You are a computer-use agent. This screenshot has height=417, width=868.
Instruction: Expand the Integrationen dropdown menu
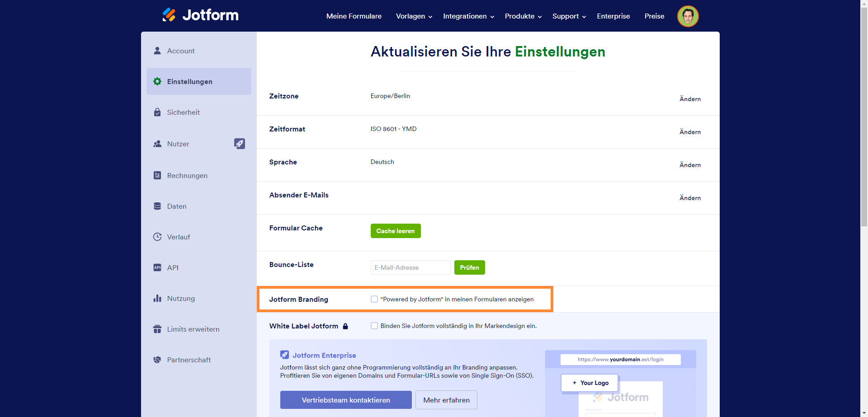[468, 16]
